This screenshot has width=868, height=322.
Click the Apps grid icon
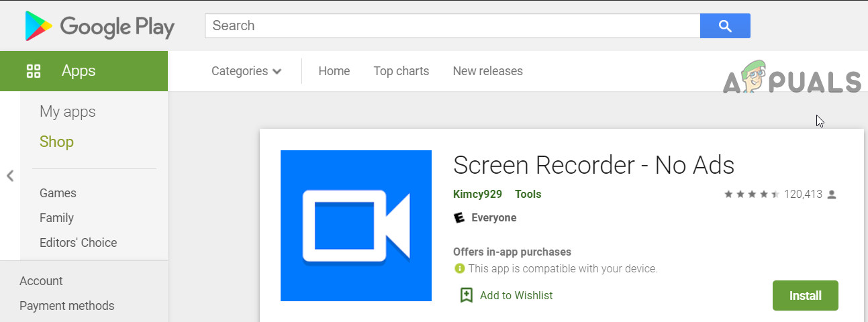(34, 71)
